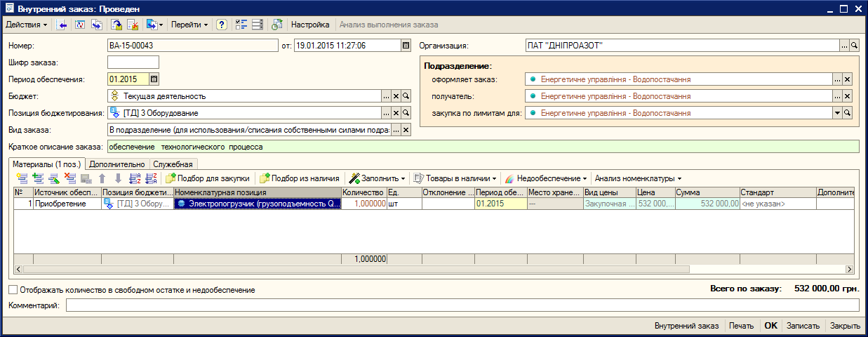868x337 pixels.
Task: Expand the Перейти dropdown menu
Action: [189, 25]
